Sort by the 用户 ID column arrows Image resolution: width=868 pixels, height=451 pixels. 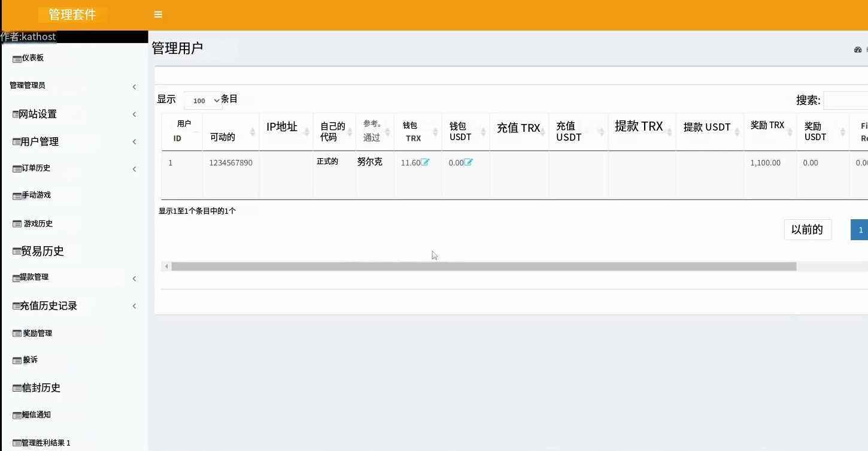click(197, 132)
